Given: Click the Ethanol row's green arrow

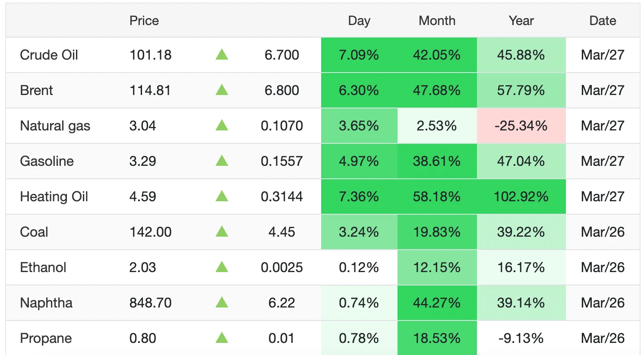Looking at the screenshot, I should click(x=221, y=267).
